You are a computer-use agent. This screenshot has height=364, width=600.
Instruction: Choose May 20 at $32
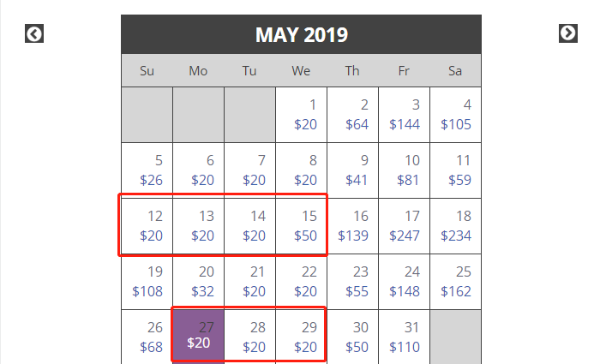coord(198,282)
